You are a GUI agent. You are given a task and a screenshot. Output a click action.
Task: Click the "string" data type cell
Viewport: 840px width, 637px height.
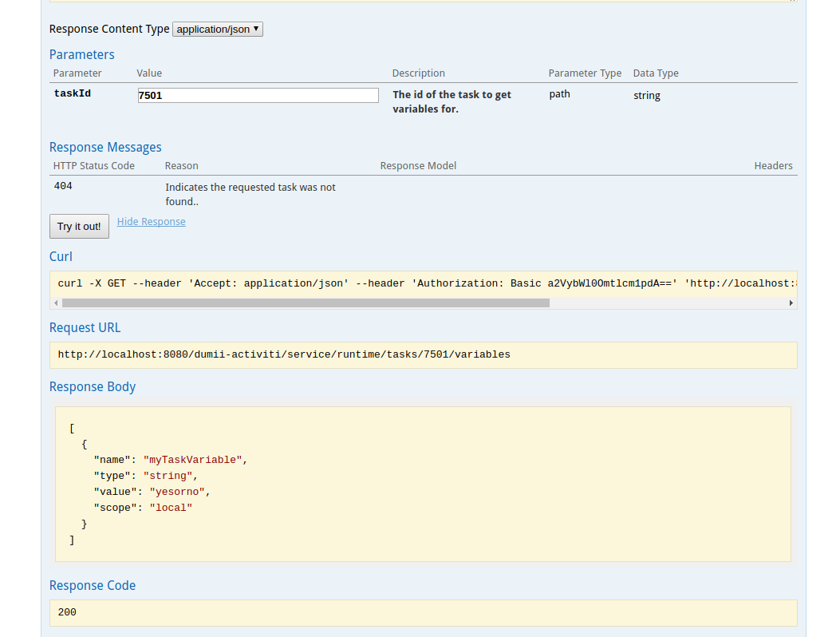point(647,96)
